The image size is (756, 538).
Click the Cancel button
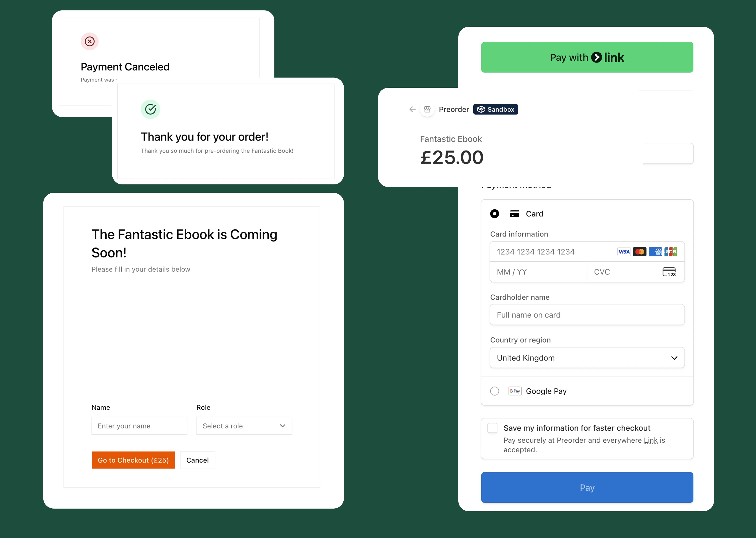[197, 460]
